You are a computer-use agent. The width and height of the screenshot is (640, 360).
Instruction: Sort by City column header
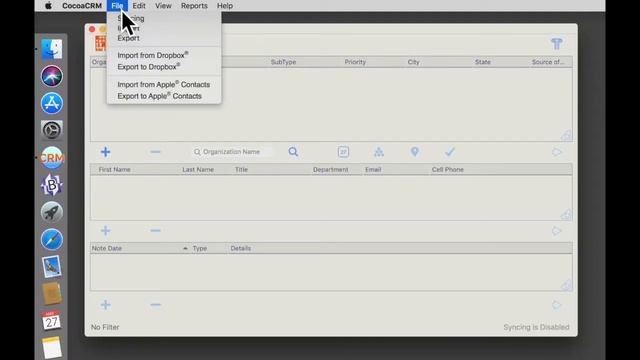[x=413, y=62]
